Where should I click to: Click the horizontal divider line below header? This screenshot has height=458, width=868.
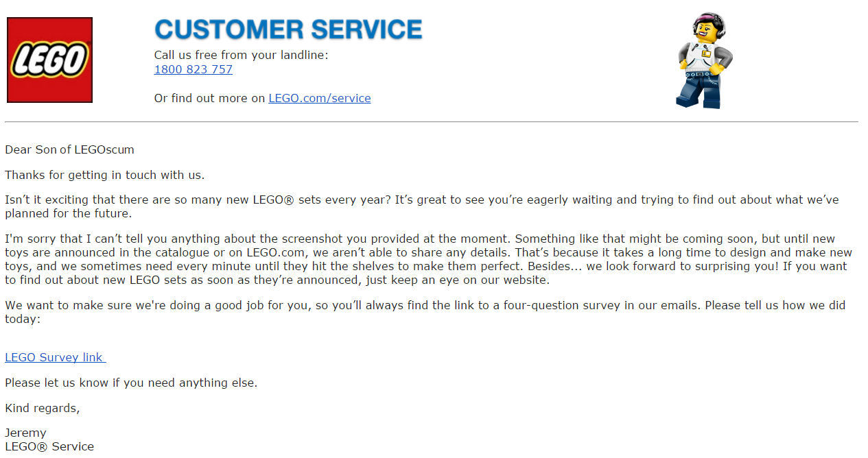432,122
